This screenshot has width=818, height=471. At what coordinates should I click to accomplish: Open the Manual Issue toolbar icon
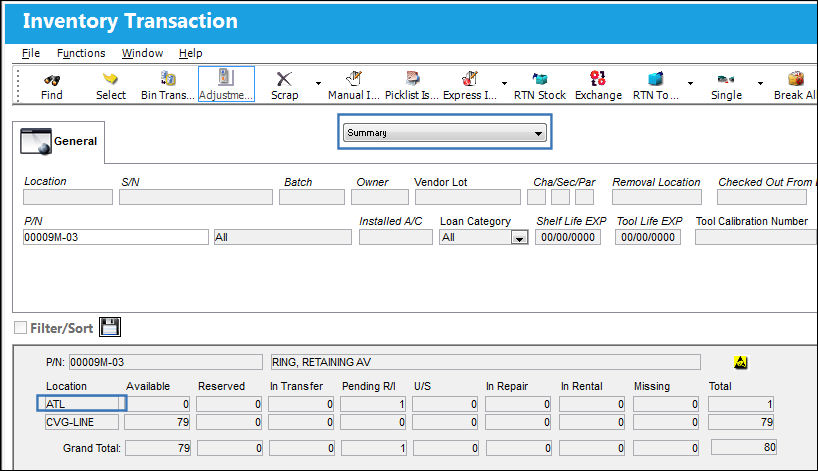354,78
